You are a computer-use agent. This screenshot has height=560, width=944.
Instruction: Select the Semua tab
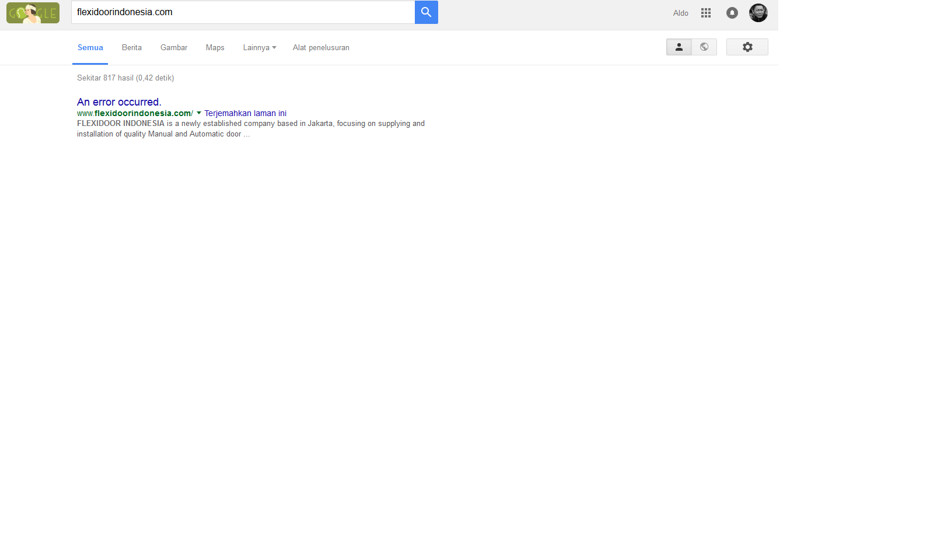[90, 48]
